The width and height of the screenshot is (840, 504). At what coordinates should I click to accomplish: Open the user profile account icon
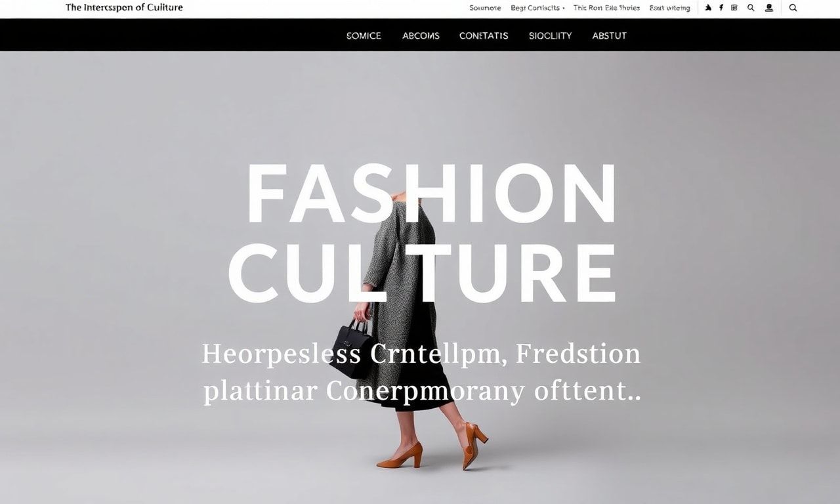769,8
